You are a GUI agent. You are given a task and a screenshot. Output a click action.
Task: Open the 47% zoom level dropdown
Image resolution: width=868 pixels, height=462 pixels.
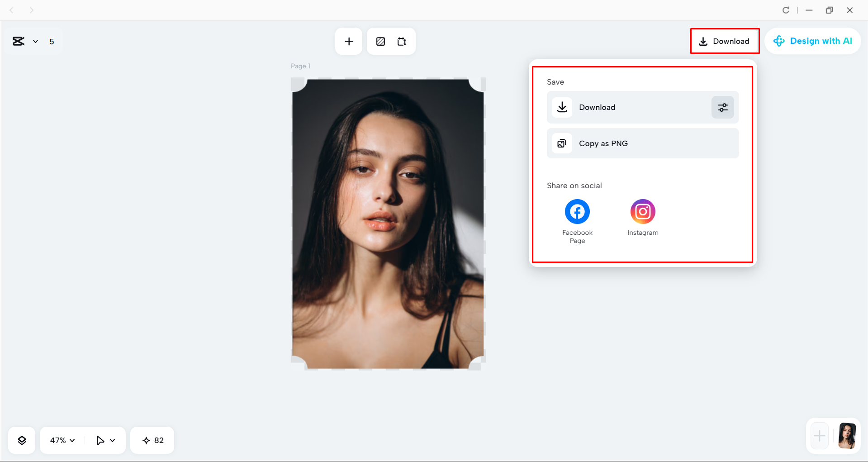point(61,440)
